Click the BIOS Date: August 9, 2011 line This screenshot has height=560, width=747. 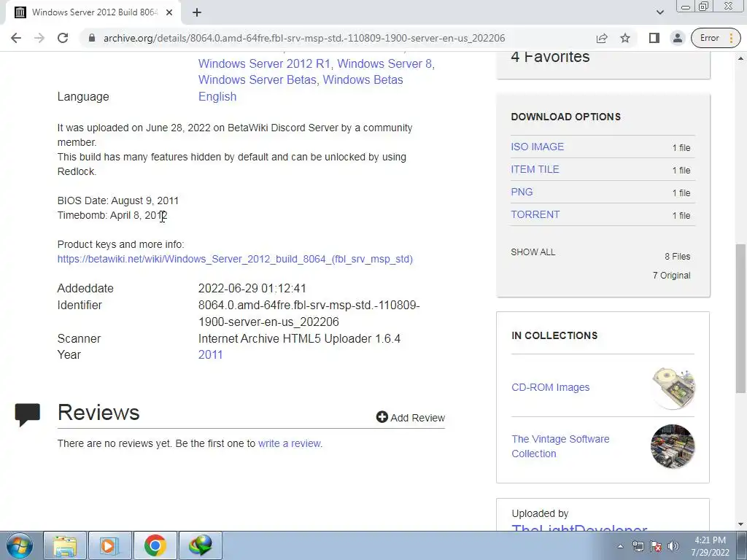tap(117, 201)
